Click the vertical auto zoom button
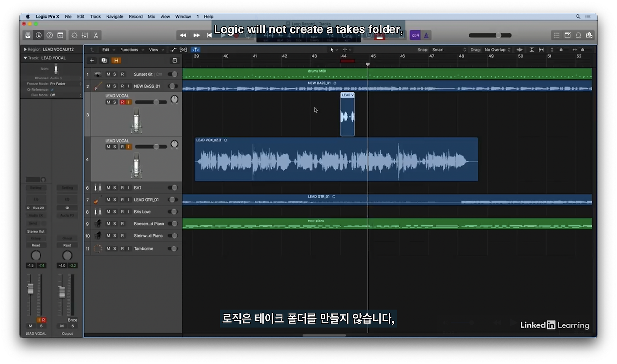 532,50
